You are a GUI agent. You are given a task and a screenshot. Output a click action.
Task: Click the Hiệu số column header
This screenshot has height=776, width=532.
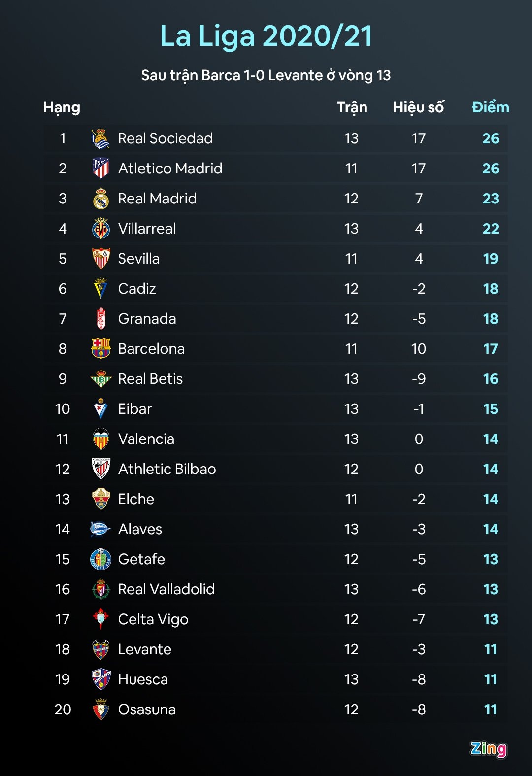pyautogui.click(x=418, y=107)
